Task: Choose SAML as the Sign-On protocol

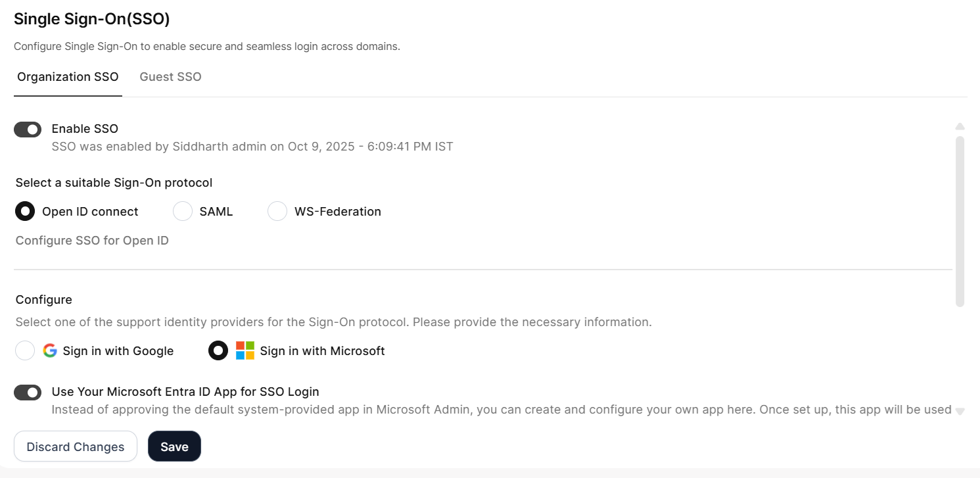Action: (182, 211)
